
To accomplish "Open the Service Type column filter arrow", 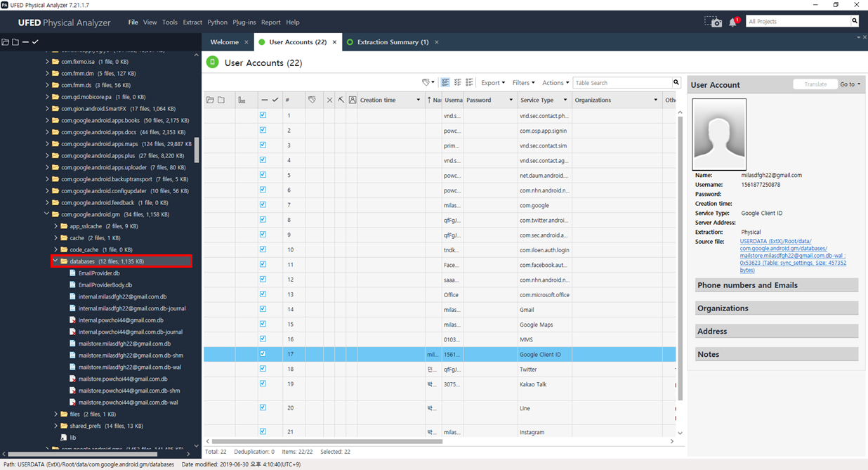I will click(565, 100).
